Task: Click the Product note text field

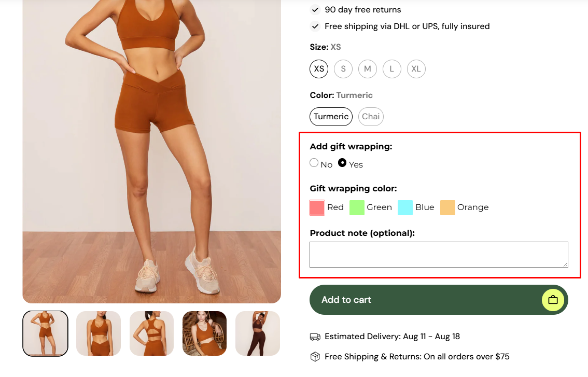Action: tap(439, 255)
